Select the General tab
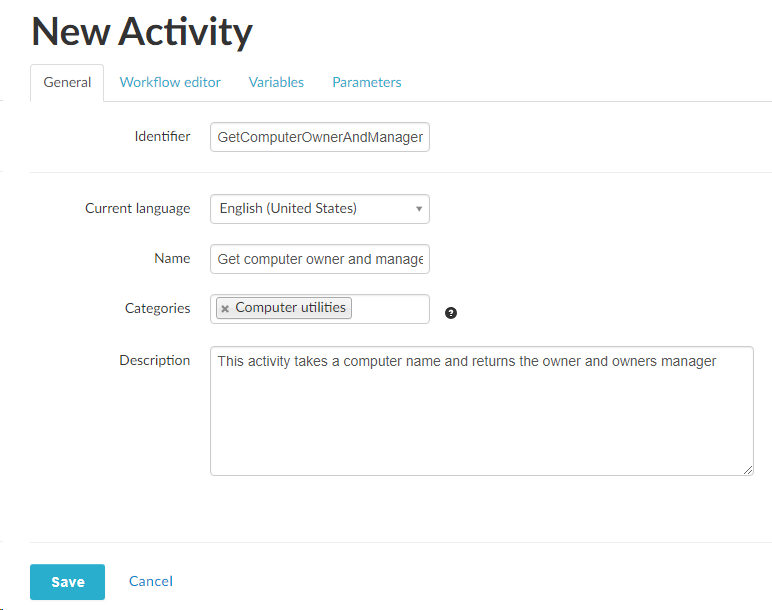 click(x=67, y=82)
